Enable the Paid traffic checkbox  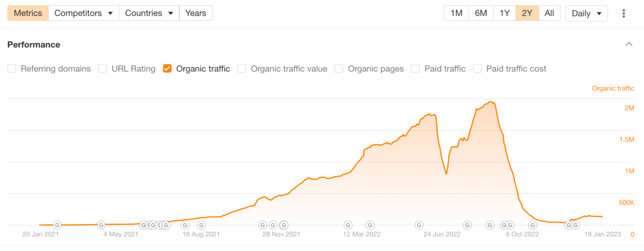[415, 68]
